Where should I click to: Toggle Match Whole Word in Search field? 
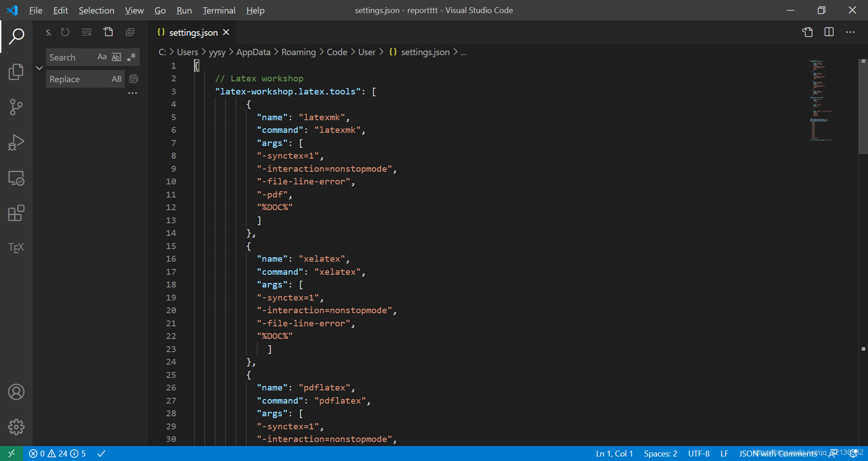point(117,57)
